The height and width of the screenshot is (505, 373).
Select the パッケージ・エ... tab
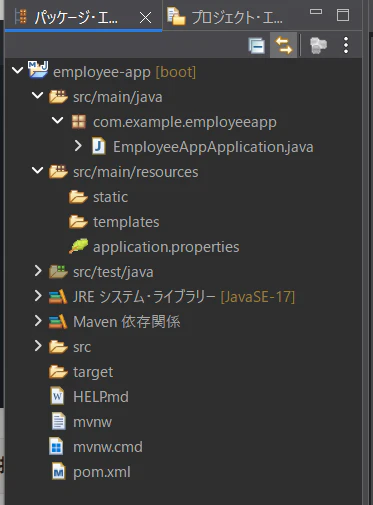coord(83,17)
